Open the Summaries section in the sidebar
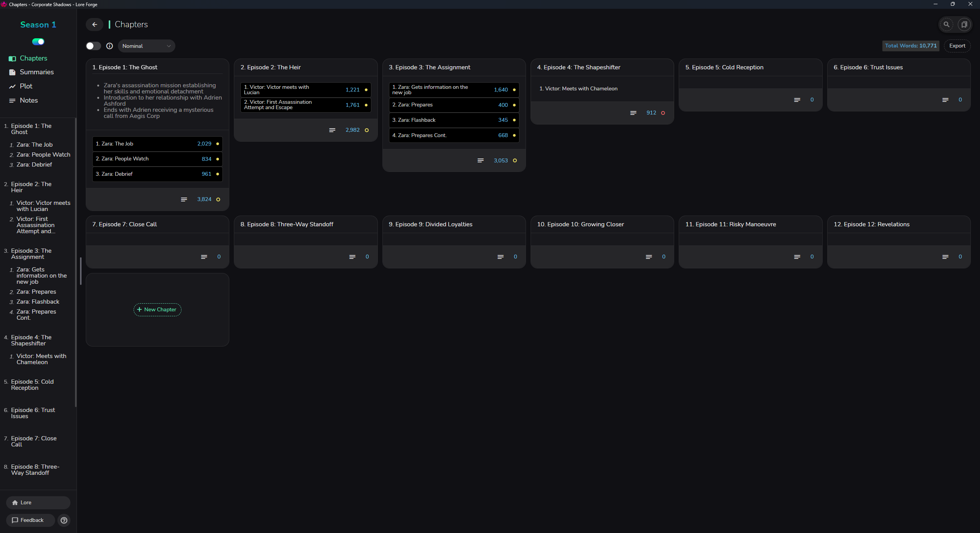Image resolution: width=980 pixels, height=533 pixels. [x=36, y=72]
